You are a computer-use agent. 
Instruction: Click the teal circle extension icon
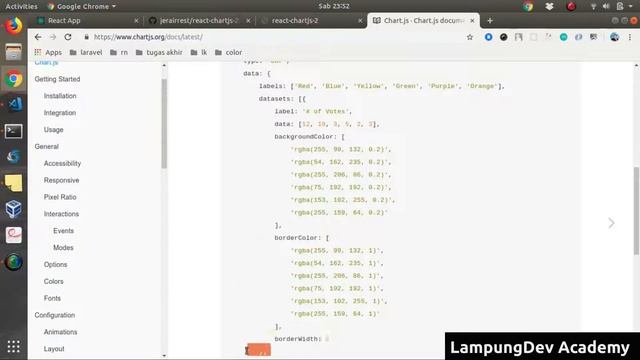(563, 37)
